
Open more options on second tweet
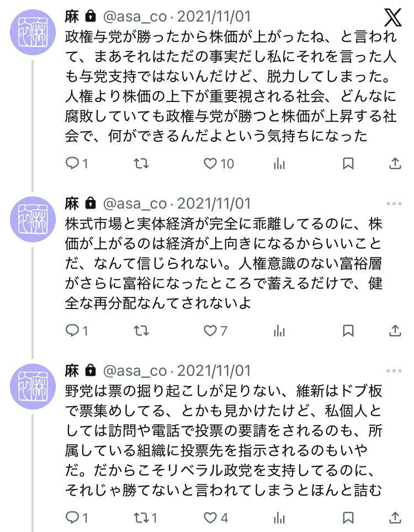(394, 204)
